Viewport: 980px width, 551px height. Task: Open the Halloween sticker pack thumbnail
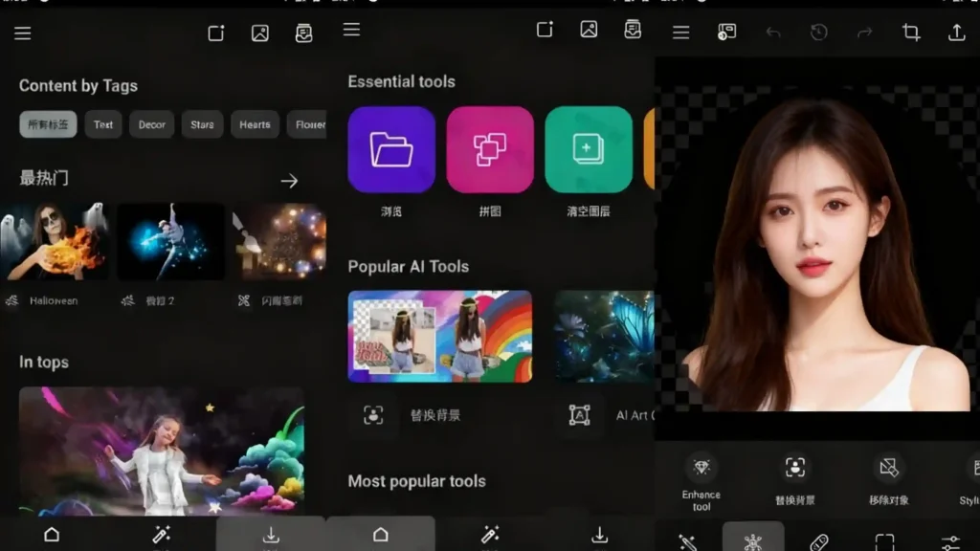tap(55, 242)
